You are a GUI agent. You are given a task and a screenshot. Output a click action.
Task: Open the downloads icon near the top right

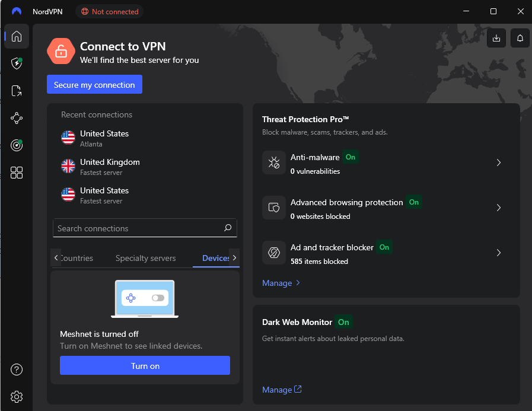click(x=496, y=38)
